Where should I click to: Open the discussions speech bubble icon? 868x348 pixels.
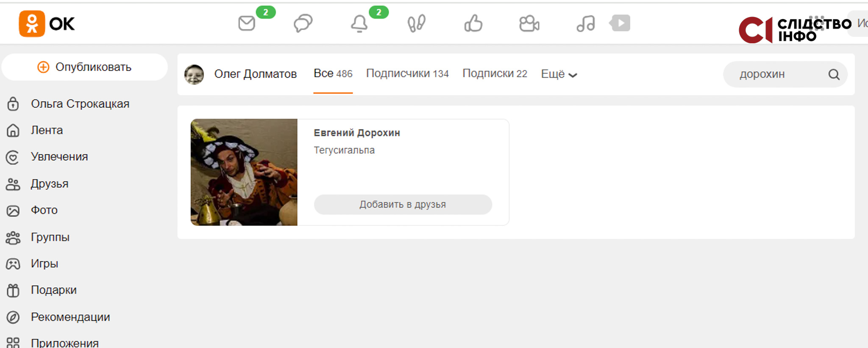click(x=303, y=23)
